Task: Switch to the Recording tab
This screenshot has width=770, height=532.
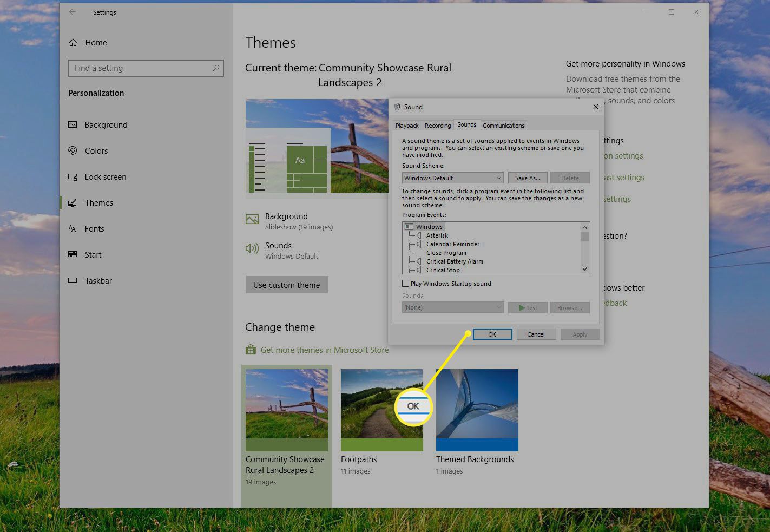Action: coord(438,126)
